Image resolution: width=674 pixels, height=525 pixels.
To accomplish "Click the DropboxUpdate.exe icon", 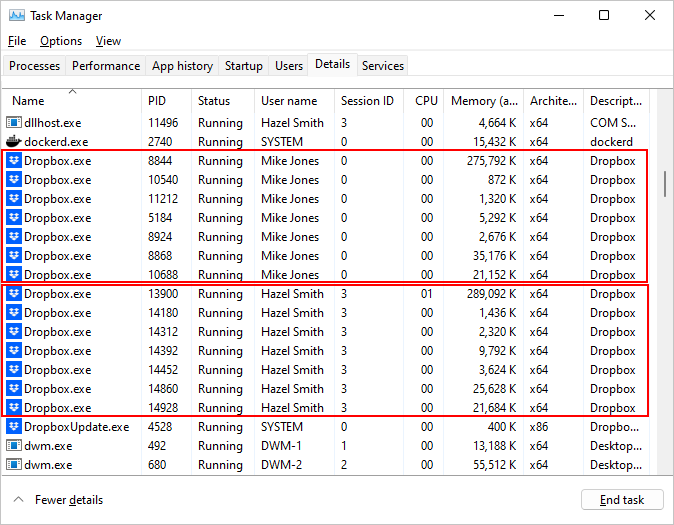I will pos(14,427).
